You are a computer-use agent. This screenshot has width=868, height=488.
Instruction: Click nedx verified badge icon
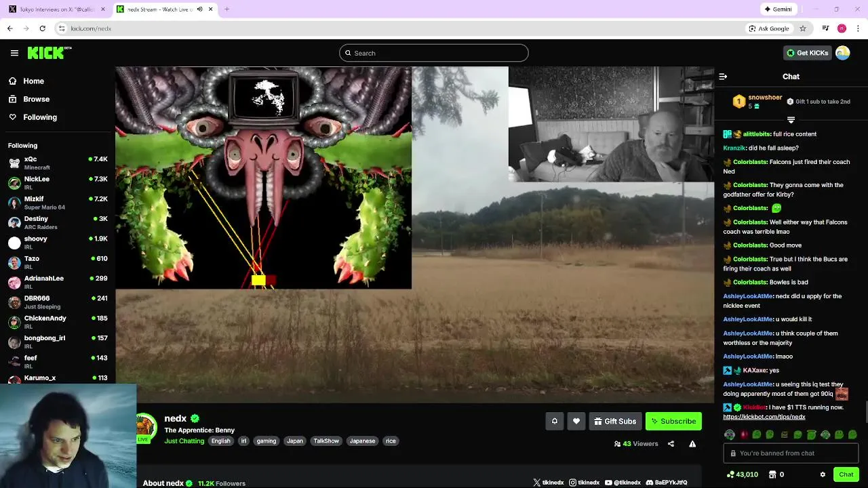point(195,419)
